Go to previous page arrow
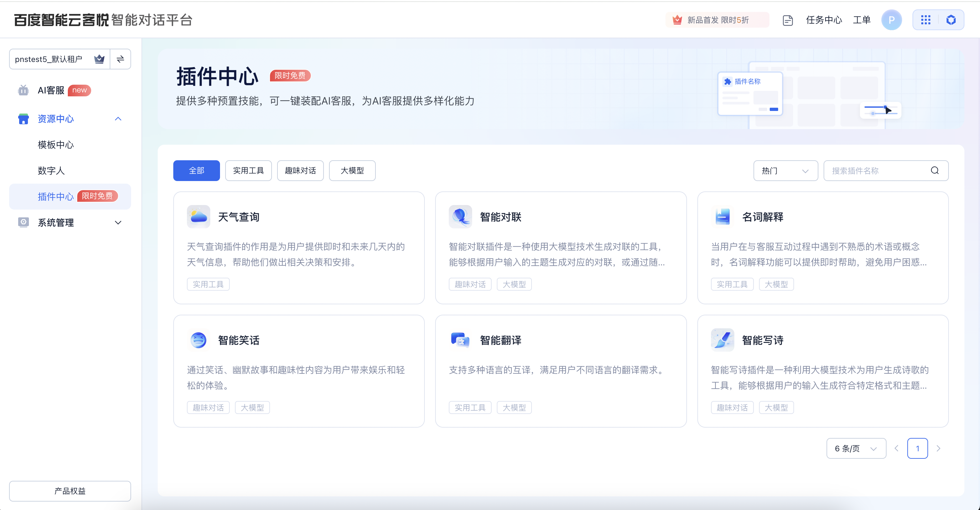Image resolution: width=980 pixels, height=510 pixels. point(897,448)
